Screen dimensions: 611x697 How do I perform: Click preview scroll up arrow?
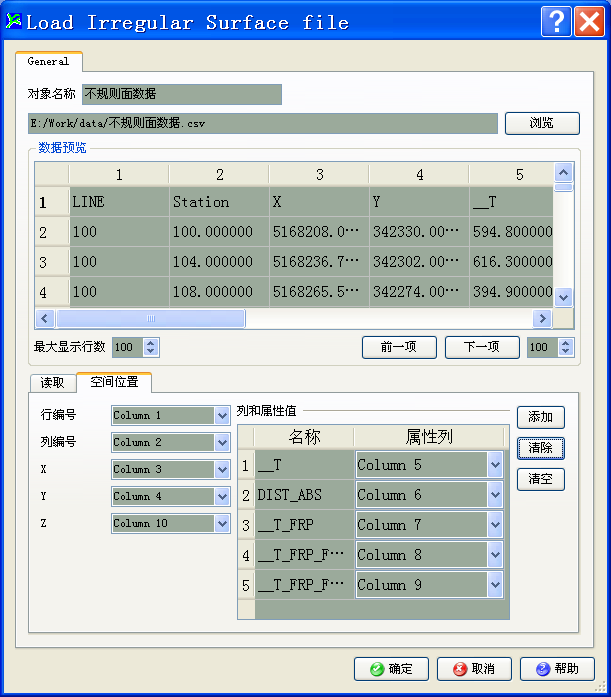564,172
